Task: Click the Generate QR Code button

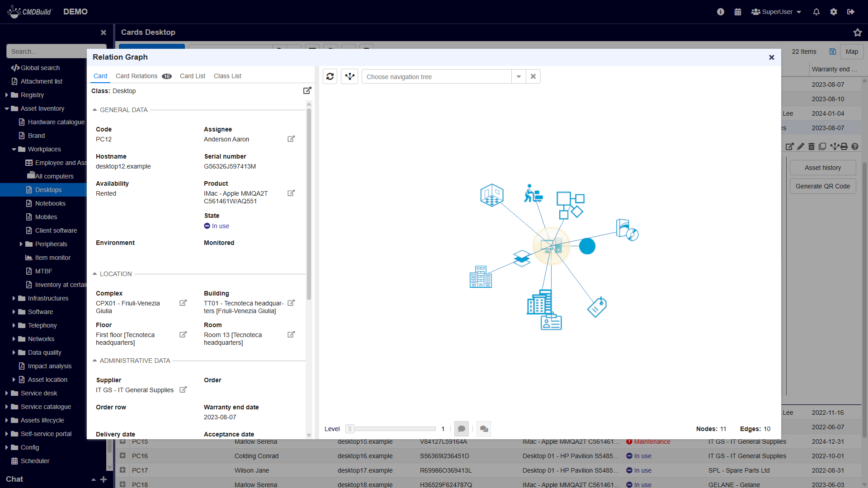Action: point(822,186)
